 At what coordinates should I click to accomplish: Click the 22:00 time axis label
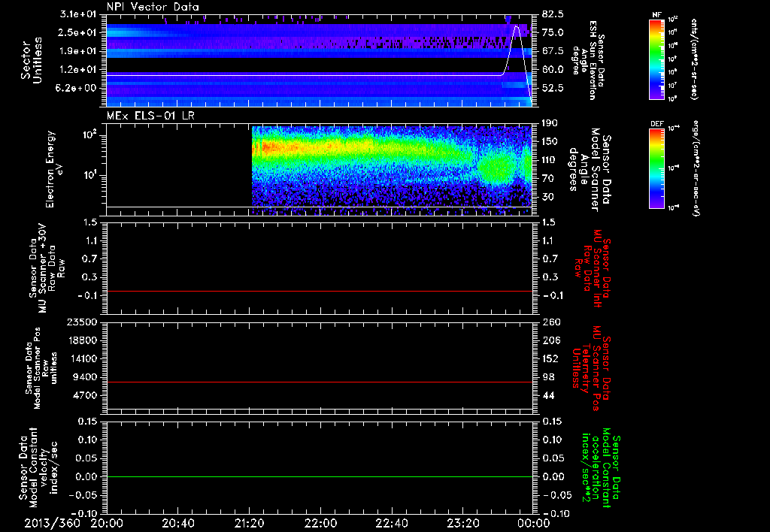[x=320, y=523]
